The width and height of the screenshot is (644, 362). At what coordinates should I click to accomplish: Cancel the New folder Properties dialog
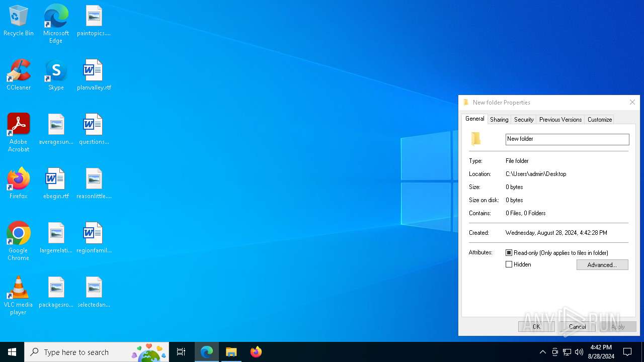tap(577, 327)
